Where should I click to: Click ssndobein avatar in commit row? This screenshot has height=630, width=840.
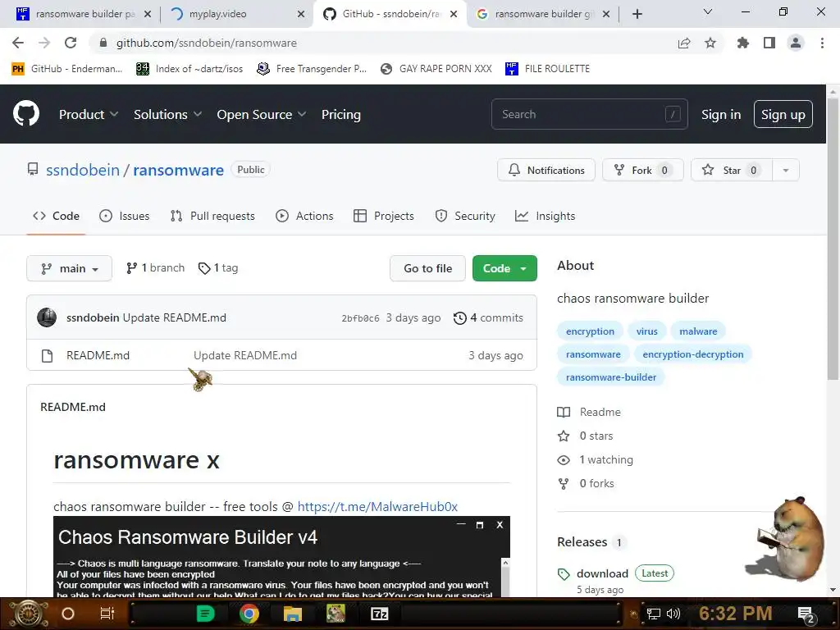[x=47, y=317]
